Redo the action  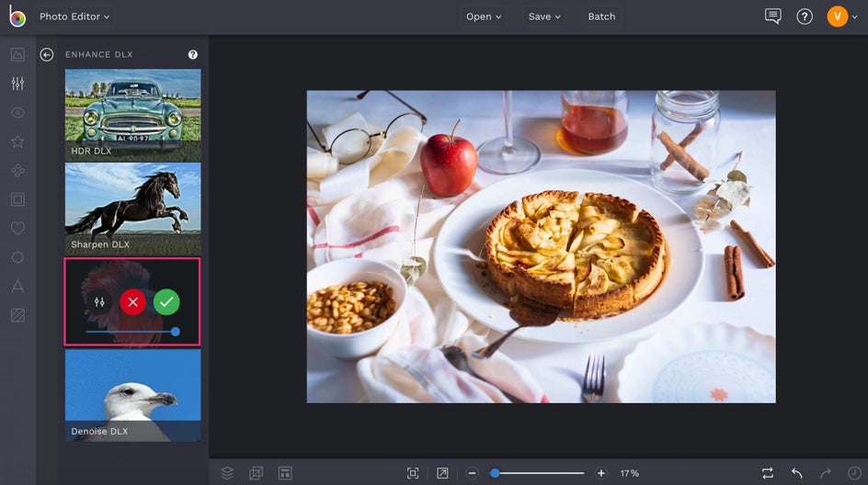pos(826,473)
